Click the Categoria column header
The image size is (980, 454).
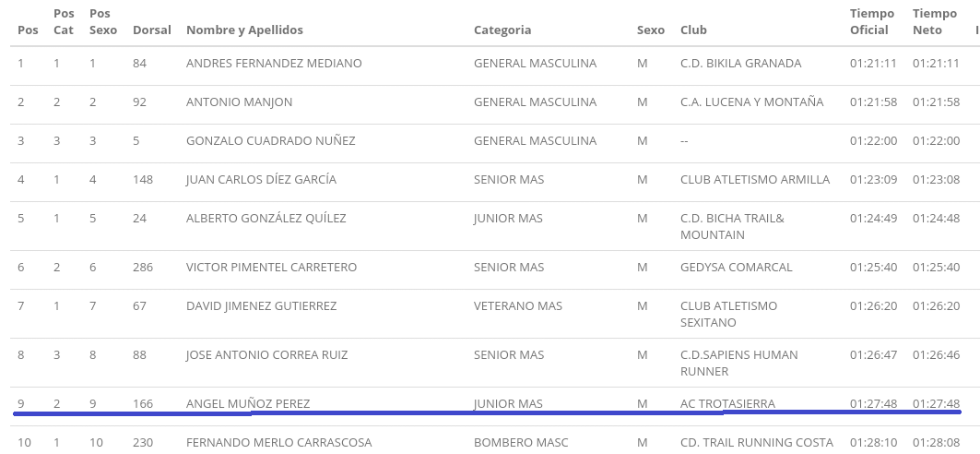[x=502, y=30]
